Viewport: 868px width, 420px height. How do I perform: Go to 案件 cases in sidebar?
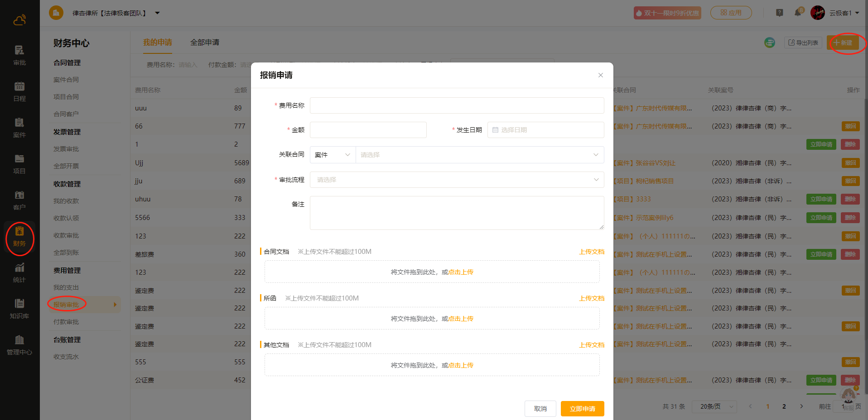[x=19, y=128]
